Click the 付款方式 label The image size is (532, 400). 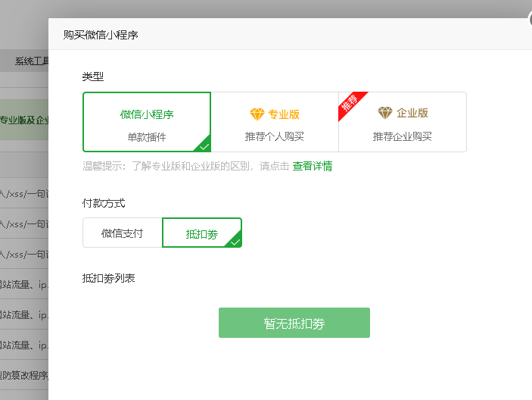[x=104, y=203]
